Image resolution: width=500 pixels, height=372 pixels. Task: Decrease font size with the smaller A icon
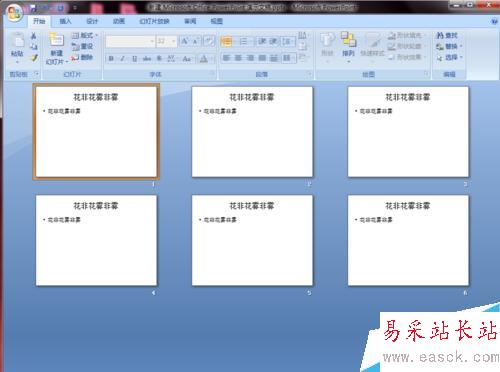tap(196, 41)
